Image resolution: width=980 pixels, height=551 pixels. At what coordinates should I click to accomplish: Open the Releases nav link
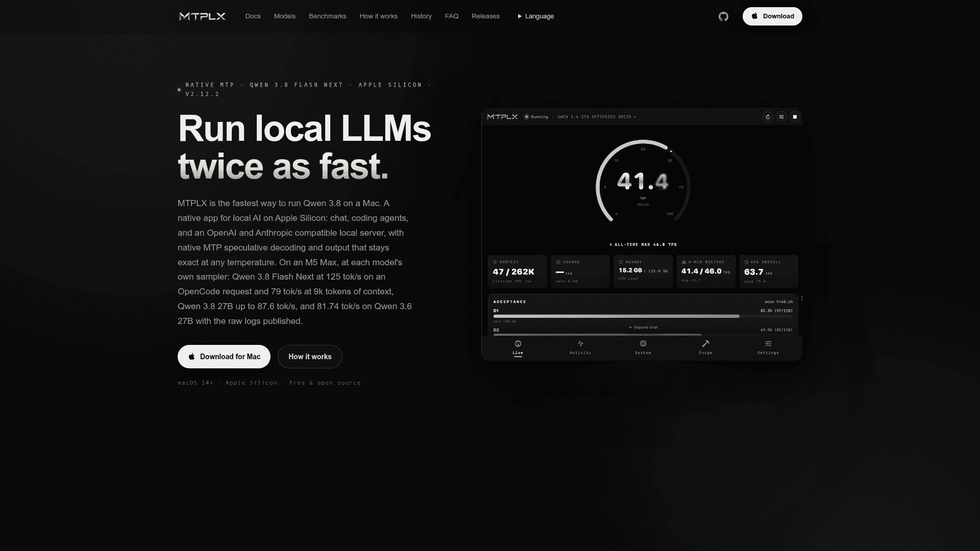point(485,16)
